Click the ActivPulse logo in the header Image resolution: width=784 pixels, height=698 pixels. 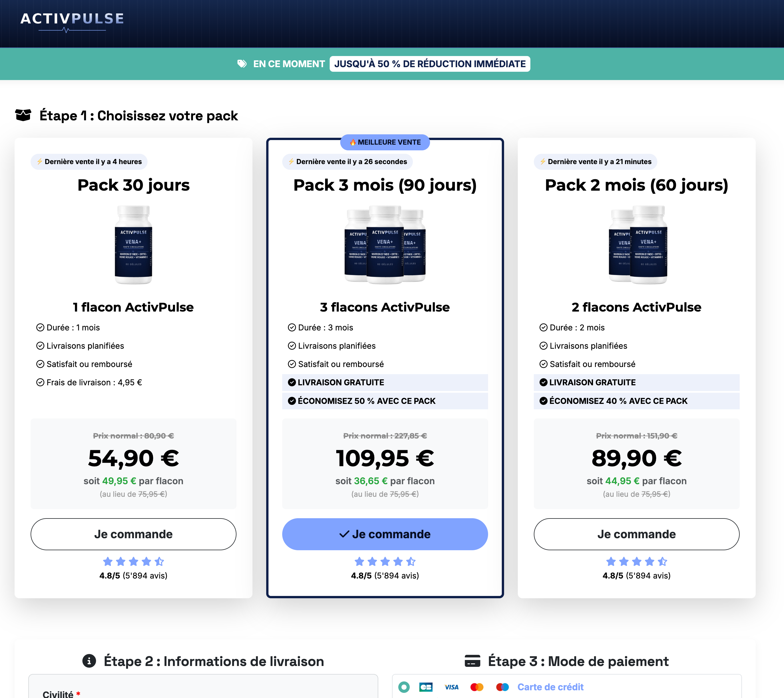(x=72, y=22)
